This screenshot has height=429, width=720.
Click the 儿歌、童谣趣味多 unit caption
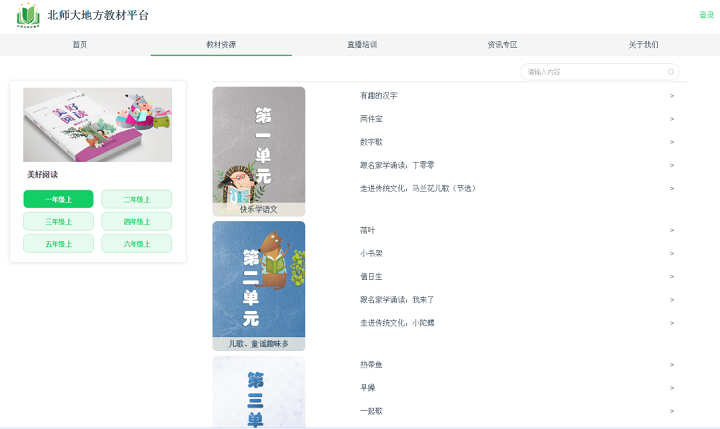coord(259,344)
